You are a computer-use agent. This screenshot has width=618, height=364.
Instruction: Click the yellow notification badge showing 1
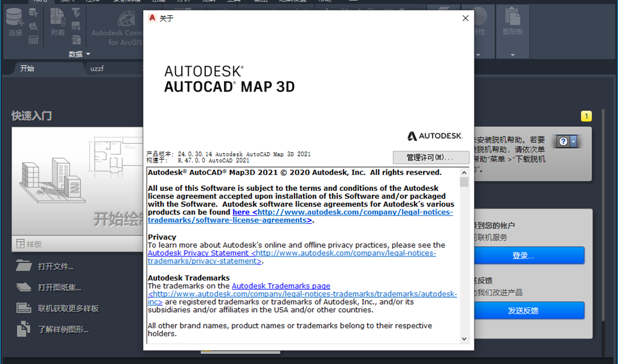[x=586, y=116]
